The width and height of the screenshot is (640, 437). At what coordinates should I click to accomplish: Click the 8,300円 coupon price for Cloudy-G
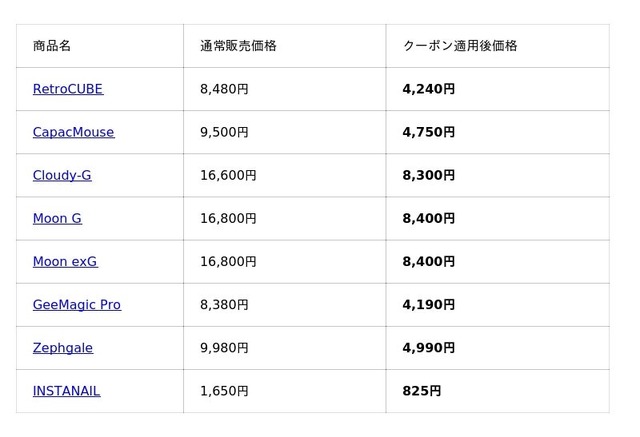pyautogui.click(x=428, y=175)
